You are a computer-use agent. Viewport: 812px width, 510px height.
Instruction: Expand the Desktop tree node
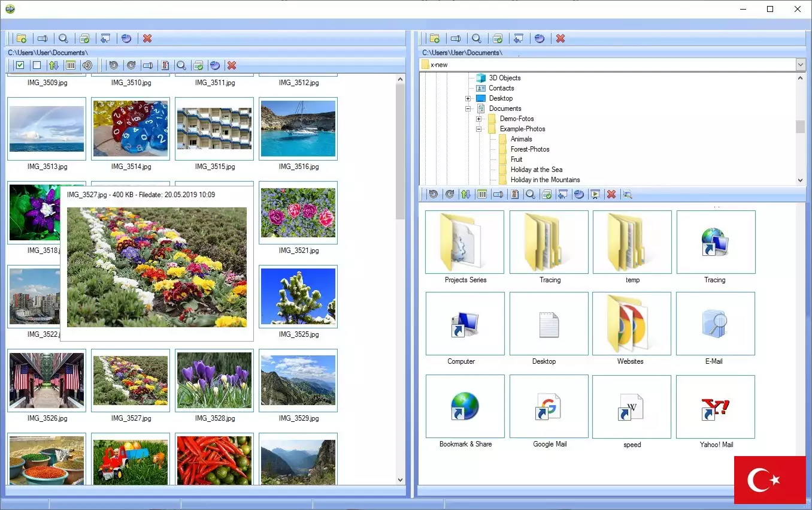468,98
